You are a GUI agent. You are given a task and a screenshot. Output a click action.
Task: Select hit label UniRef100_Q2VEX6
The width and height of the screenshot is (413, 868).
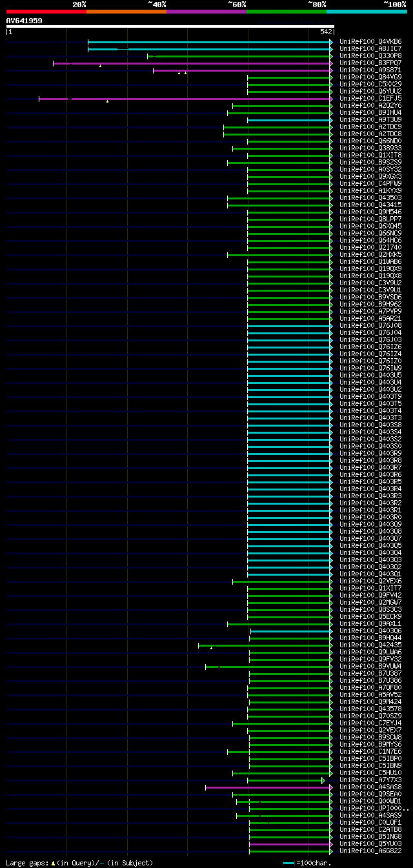tap(370, 581)
